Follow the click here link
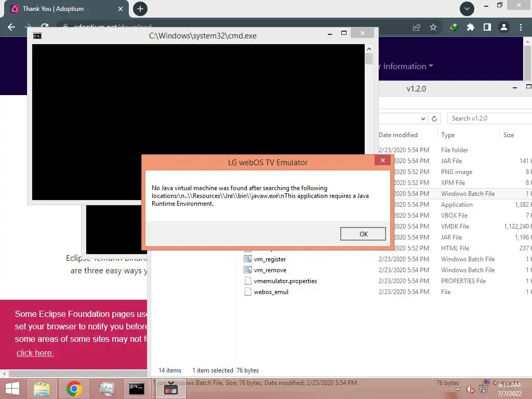This screenshot has height=399, width=532. [35, 353]
